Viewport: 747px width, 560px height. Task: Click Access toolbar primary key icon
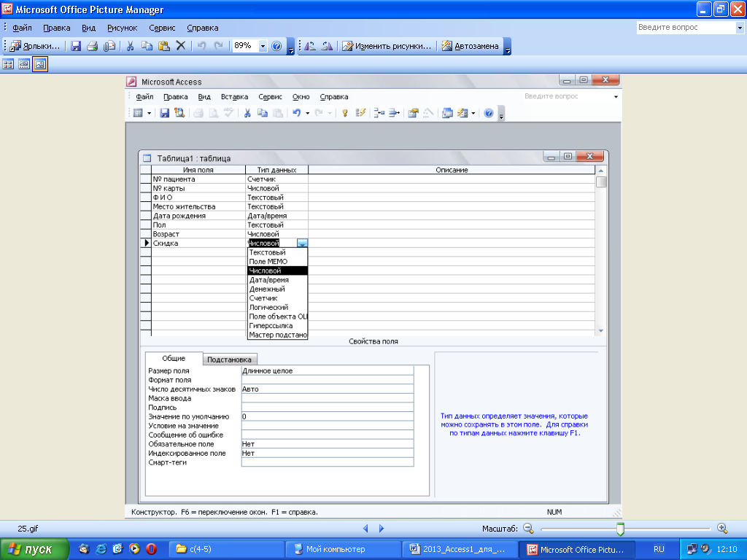click(345, 113)
